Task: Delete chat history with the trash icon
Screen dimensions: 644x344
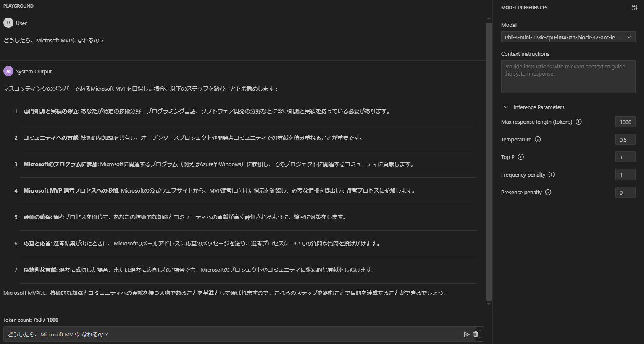Action: (x=476, y=334)
